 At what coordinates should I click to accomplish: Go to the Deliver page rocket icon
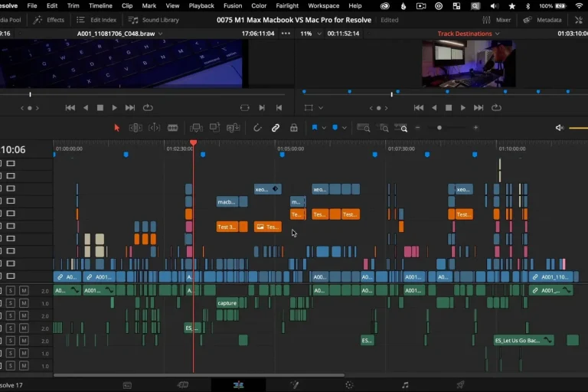[x=460, y=385]
